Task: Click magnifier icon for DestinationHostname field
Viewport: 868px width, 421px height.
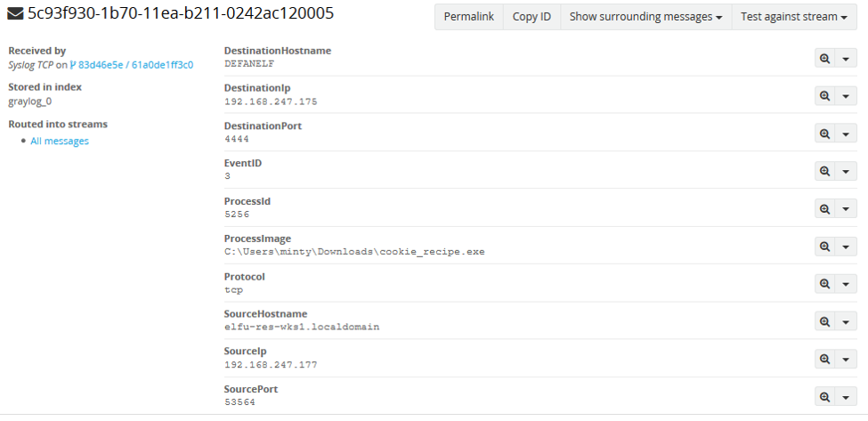Action: pos(825,58)
